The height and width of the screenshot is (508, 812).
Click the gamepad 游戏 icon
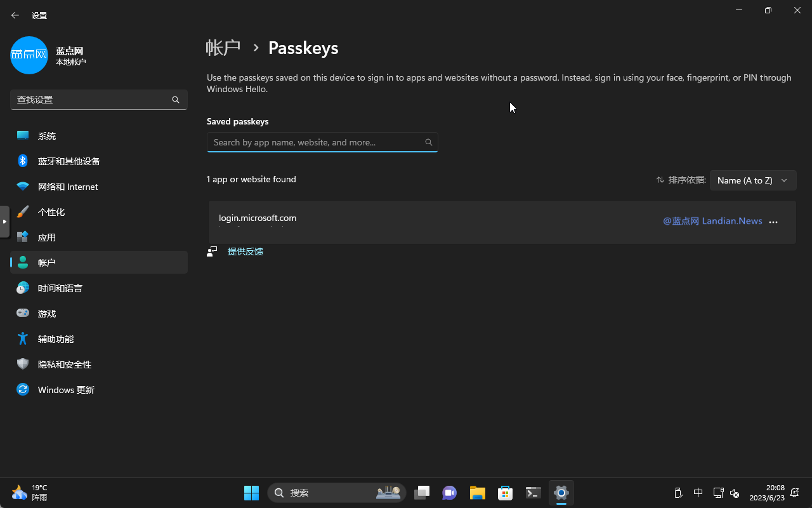pyautogui.click(x=23, y=313)
